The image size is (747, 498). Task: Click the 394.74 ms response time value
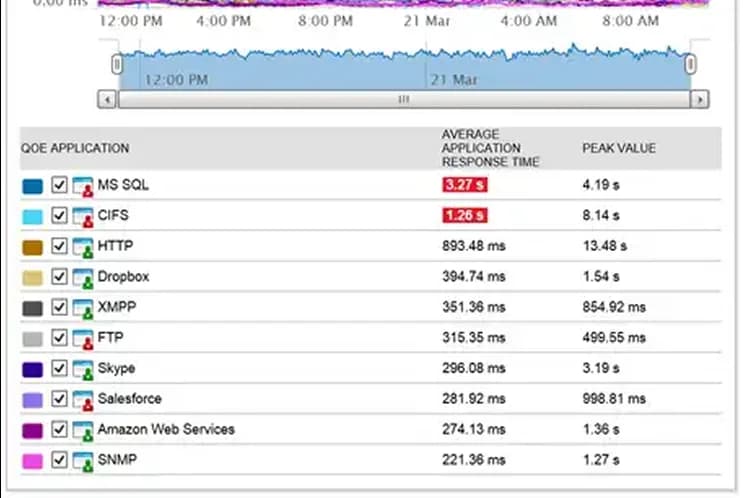click(474, 276)
